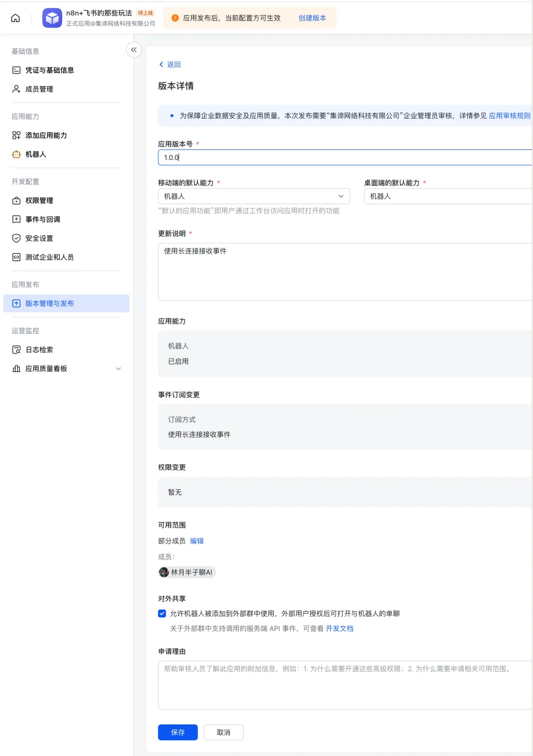This screenshot has height=756, width=533.
Task: Click 暂无 under 权限变更
Action: 175,492
